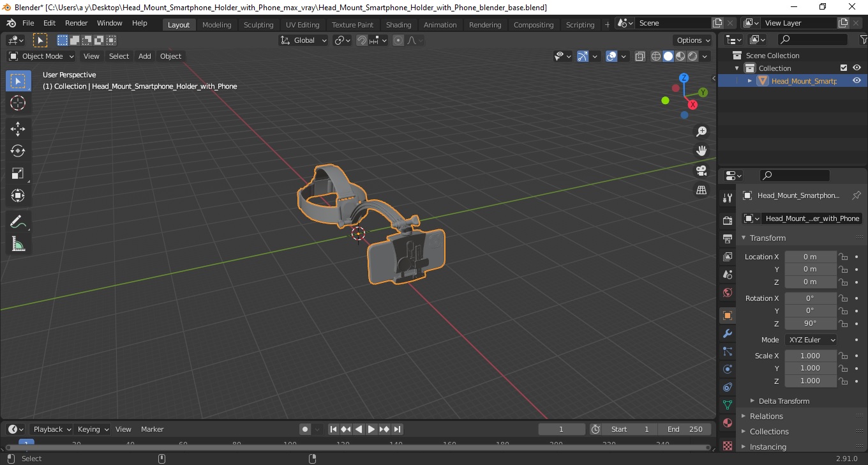
Task: Click the pin icon in Properties header
Action: (857, 195)
